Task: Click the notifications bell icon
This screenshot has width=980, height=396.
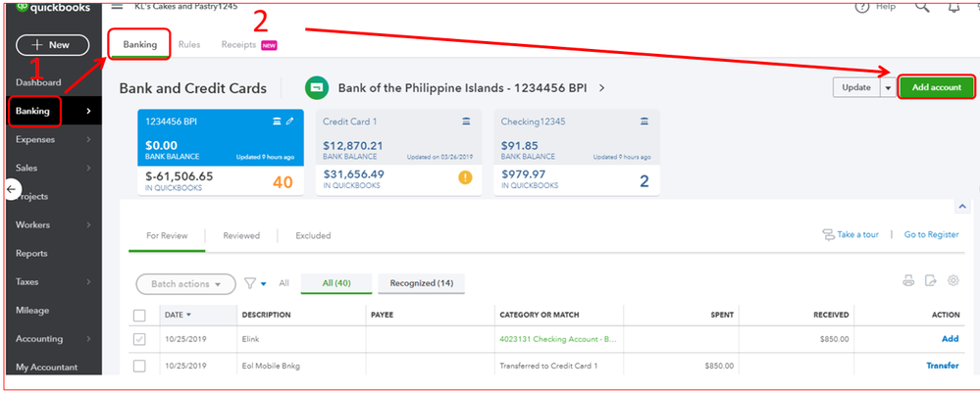Action: point(954,7)
